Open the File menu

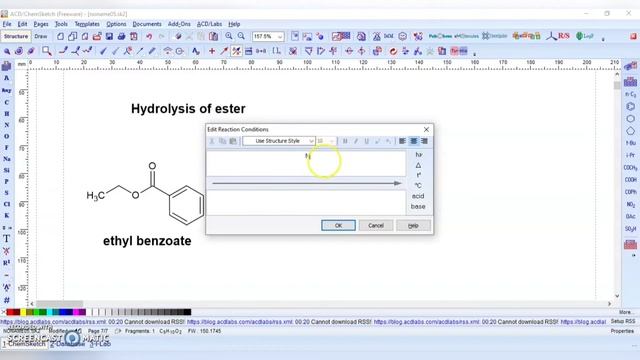pos(7,24)
